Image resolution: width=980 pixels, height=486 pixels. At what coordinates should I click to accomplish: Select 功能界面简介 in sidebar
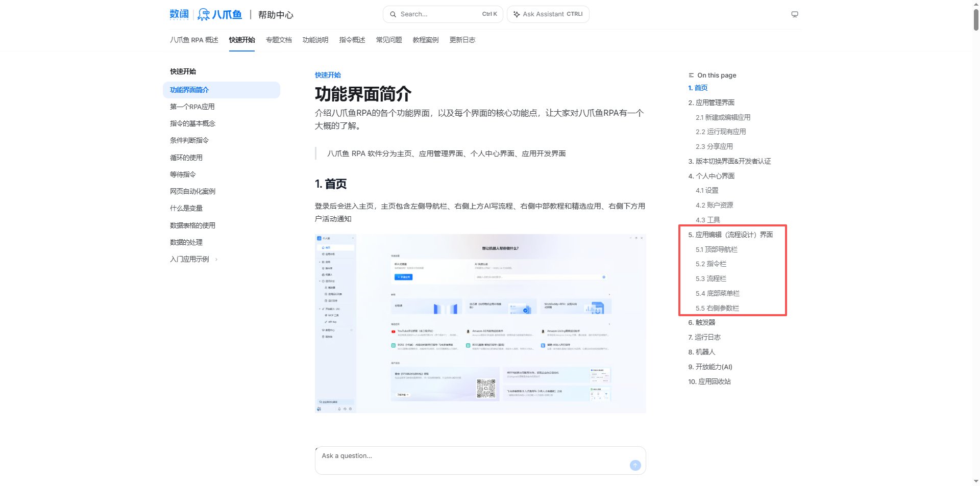tap(222, 90)
